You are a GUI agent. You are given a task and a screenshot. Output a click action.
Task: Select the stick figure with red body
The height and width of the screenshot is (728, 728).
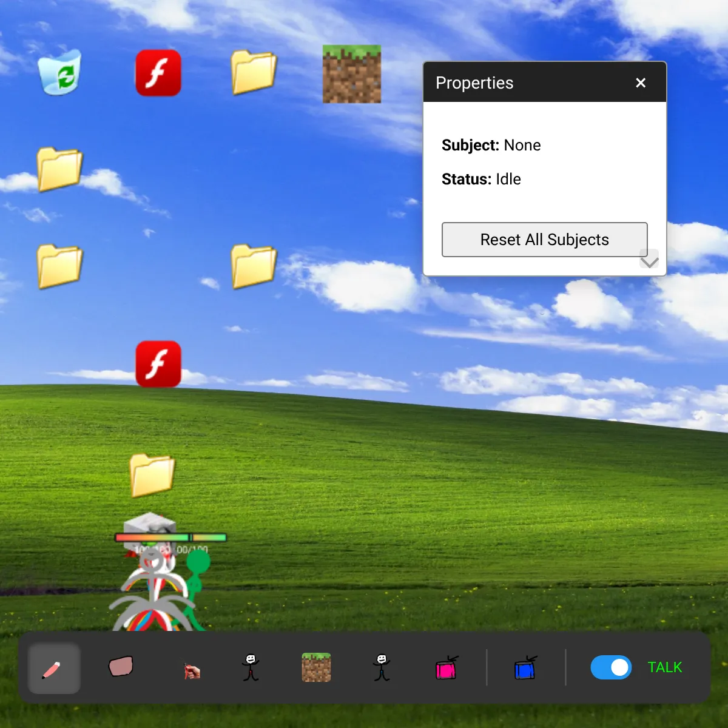[x=251, y=667]
